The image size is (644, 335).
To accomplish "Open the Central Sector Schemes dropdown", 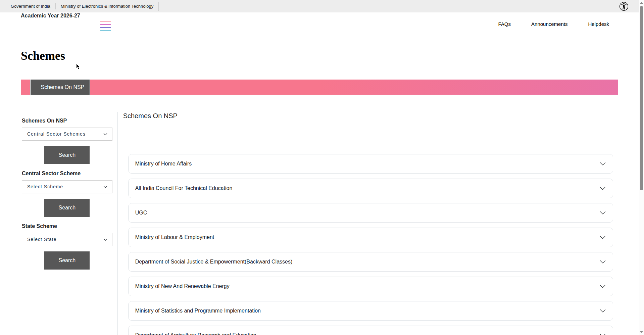I will pyautogui.click(x=67, y=134).
